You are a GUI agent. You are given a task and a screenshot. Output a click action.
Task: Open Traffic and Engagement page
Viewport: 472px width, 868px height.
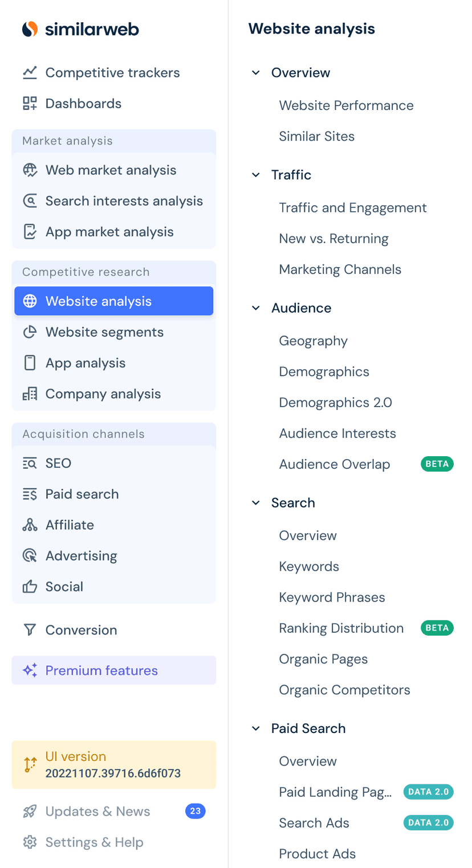click(352, 207)
